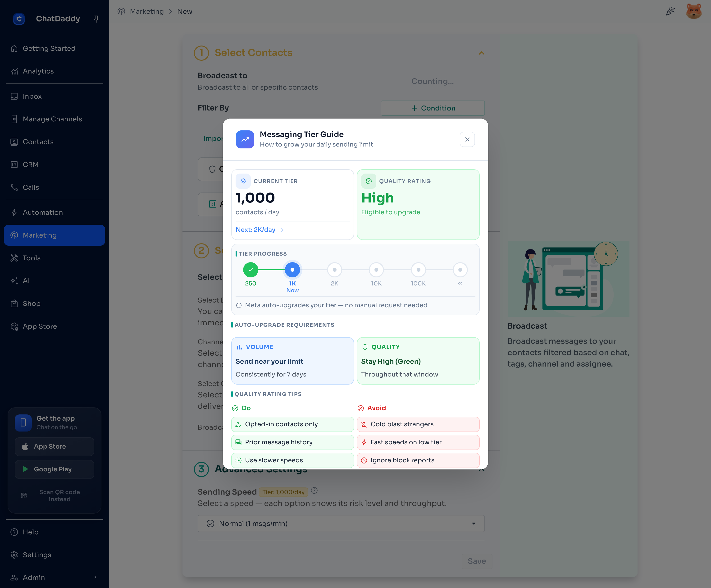This screenshot has width=711, height=588.
Task: Click the Sending Speed help icon
Action: pyautogui.click(x=314, y=491)
